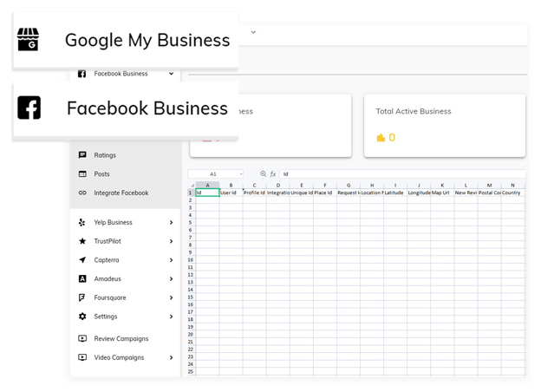The height and width of the screenshot is (392, 541).
Task: Select column A header
Action: [x=207, y=186]
